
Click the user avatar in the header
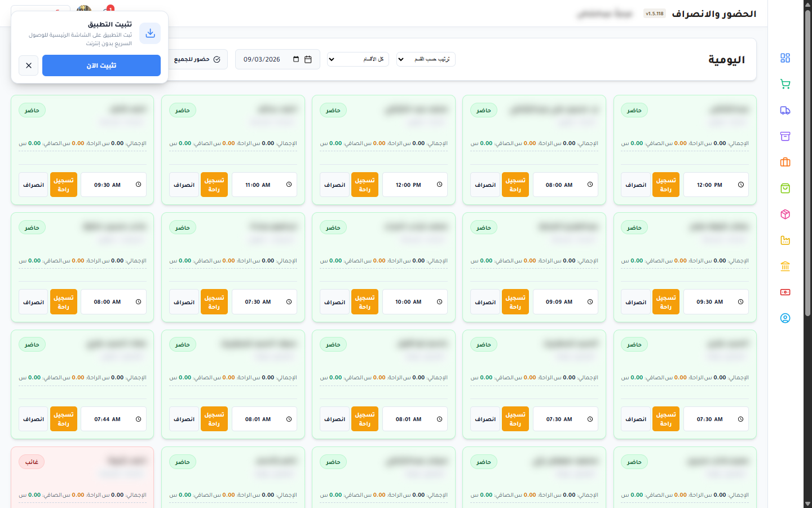84,8
